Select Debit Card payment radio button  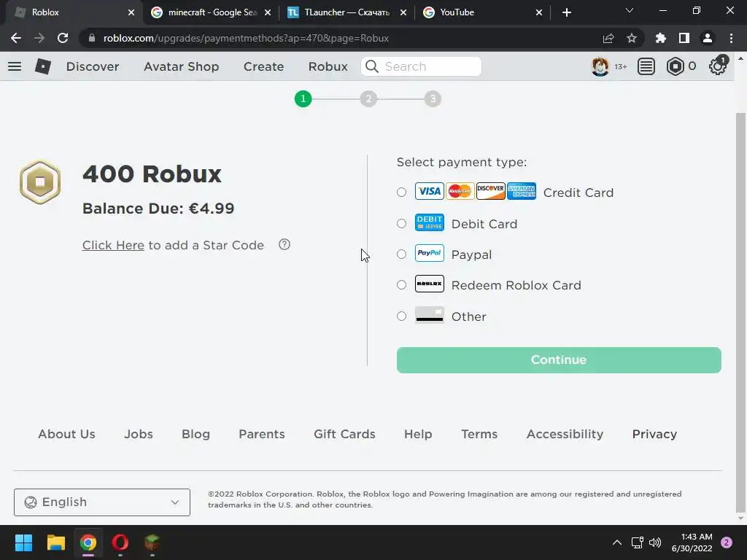pyautogui.click(x=402, y=223)
